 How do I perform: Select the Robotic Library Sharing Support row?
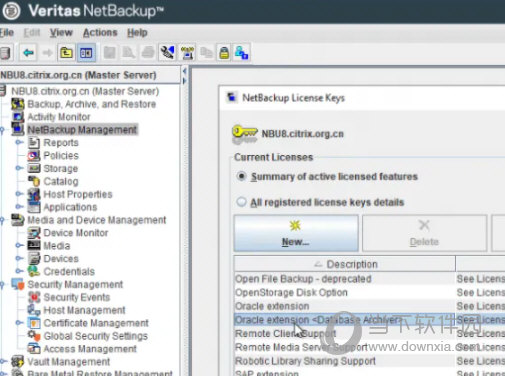(x=345, y=361)
